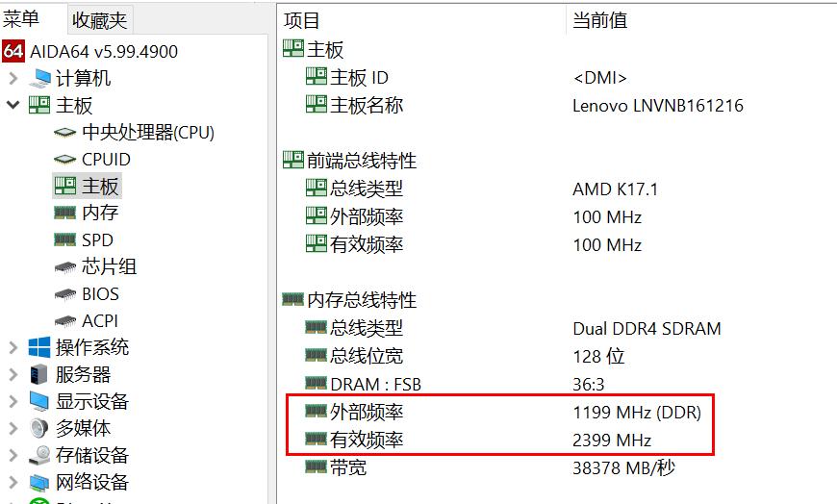Viewport: 837px width, 504px height.
Task: Switch to the 菜单 tab
Action: [22, 19]
